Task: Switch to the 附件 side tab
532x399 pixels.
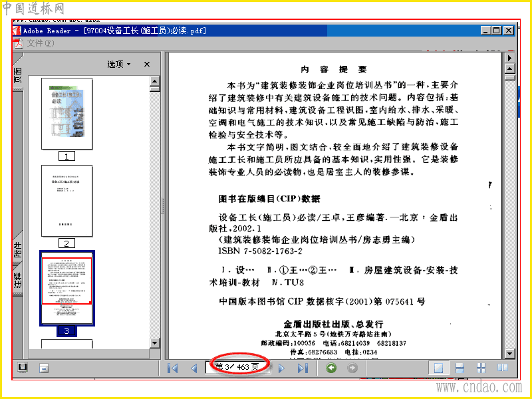Action: point(18,249)
